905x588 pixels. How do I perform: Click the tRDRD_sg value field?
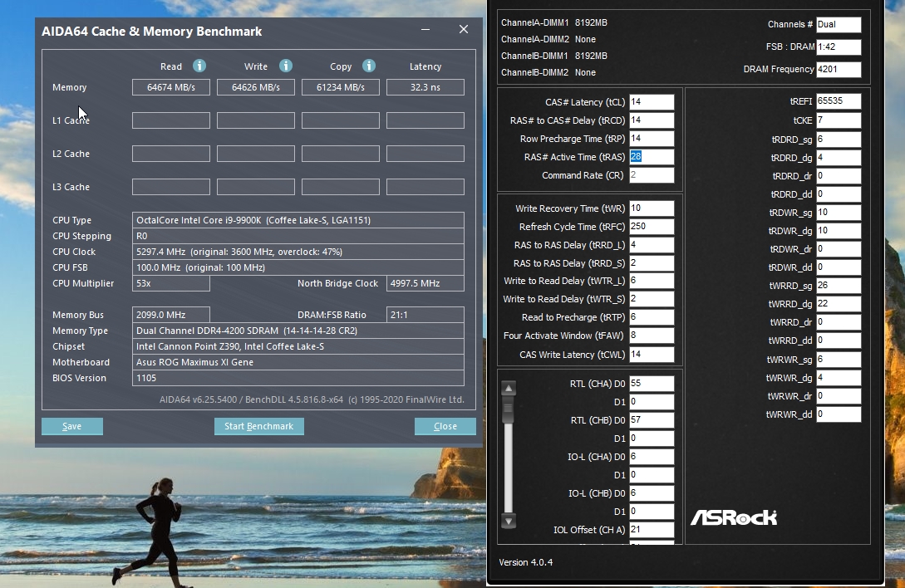click(838, 139)
